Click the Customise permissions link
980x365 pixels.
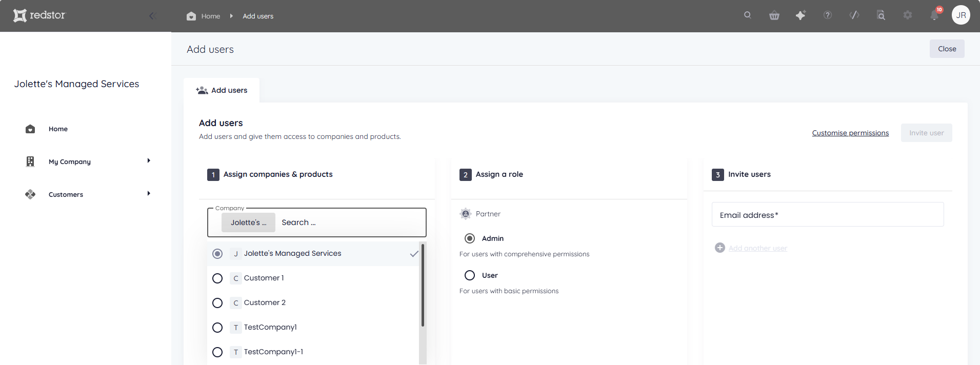[850, 133]
